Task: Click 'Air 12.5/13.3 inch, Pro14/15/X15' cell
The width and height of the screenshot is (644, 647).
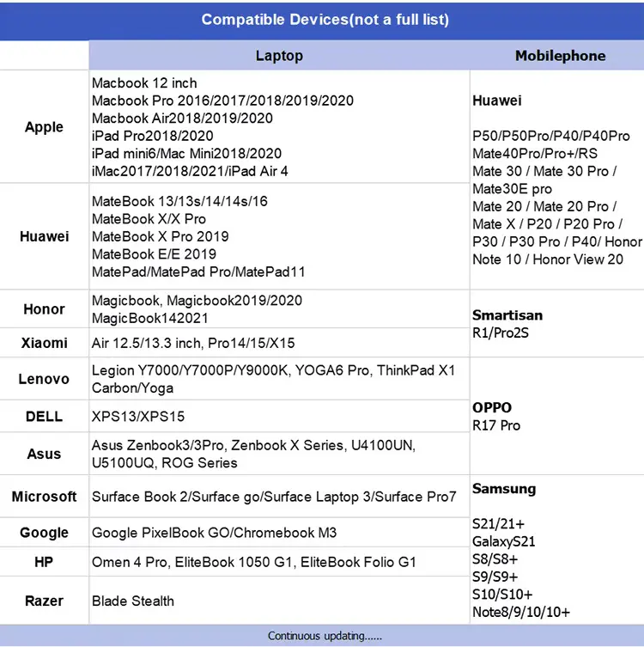Action: tap(193, 343)
